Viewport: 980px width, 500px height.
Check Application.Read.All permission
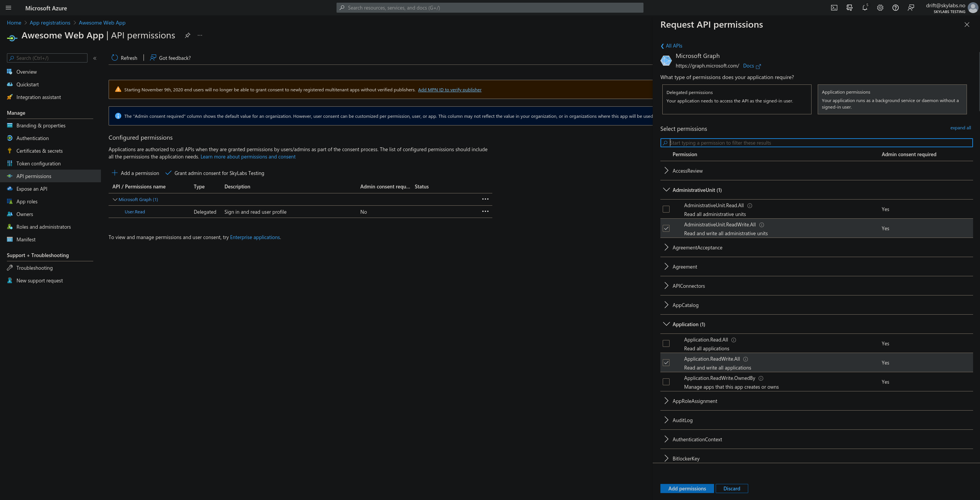coord(666,343)
